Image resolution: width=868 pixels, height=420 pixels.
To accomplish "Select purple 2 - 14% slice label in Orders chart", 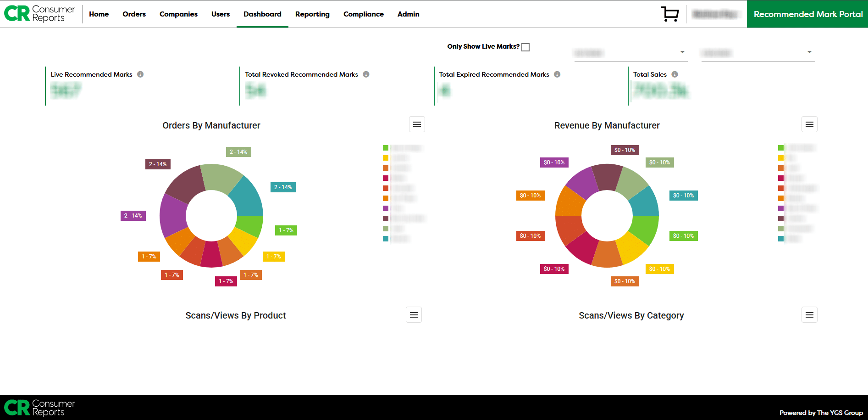I will point(133,216).
